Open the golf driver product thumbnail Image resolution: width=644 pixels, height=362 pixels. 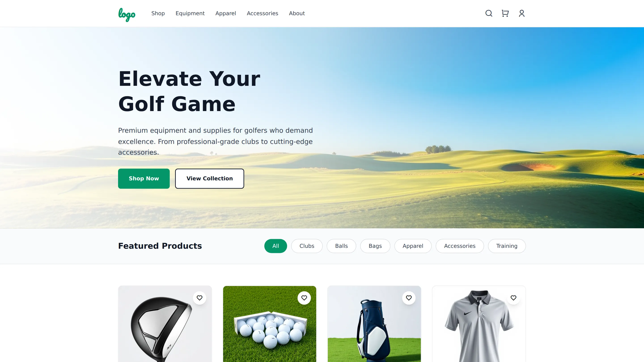click(x=165, y=324)
